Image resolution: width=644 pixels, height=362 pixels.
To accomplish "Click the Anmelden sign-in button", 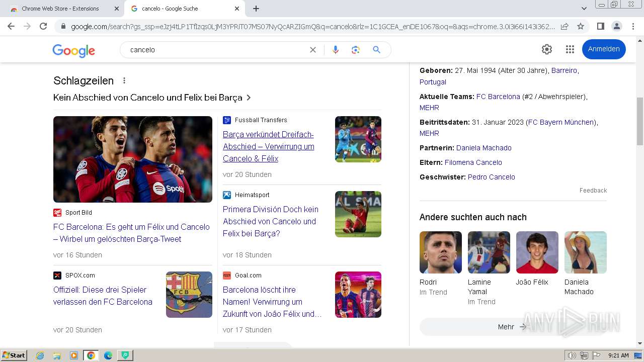I will coord(604,49).
